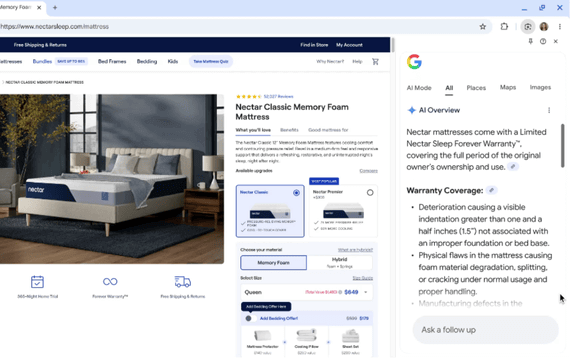Close the Google side panel

555,41
